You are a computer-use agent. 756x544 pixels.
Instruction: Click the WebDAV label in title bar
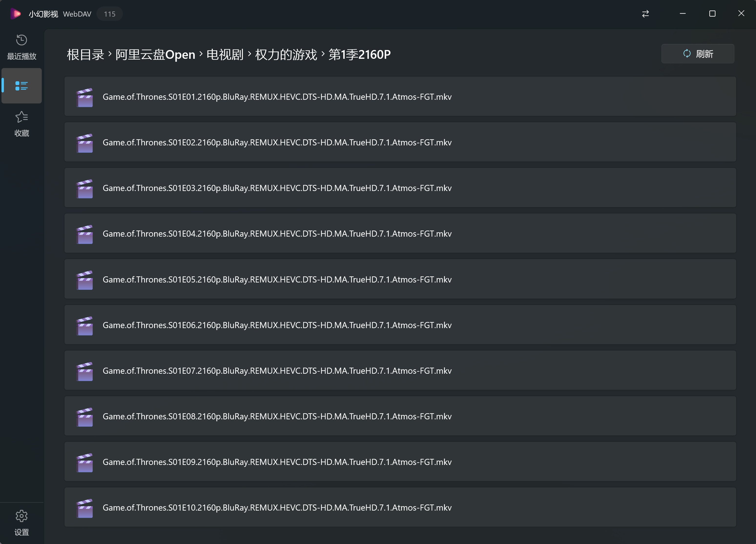[x=77, y=14]
